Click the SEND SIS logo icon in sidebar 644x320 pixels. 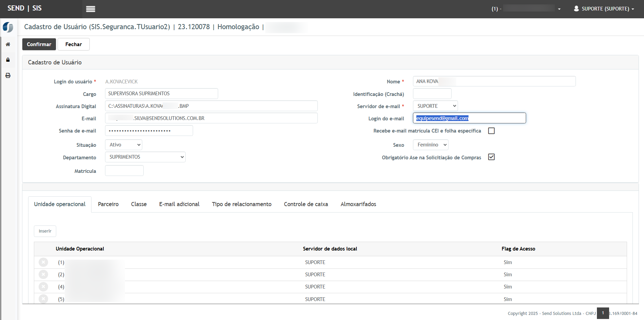click(8, 27)
